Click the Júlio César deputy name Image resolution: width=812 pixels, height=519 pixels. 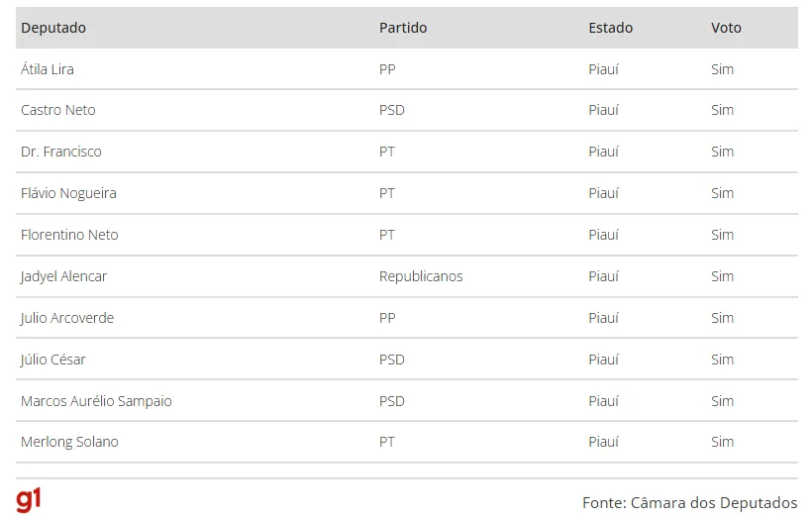pyautogui.click(x=53, y=360)
